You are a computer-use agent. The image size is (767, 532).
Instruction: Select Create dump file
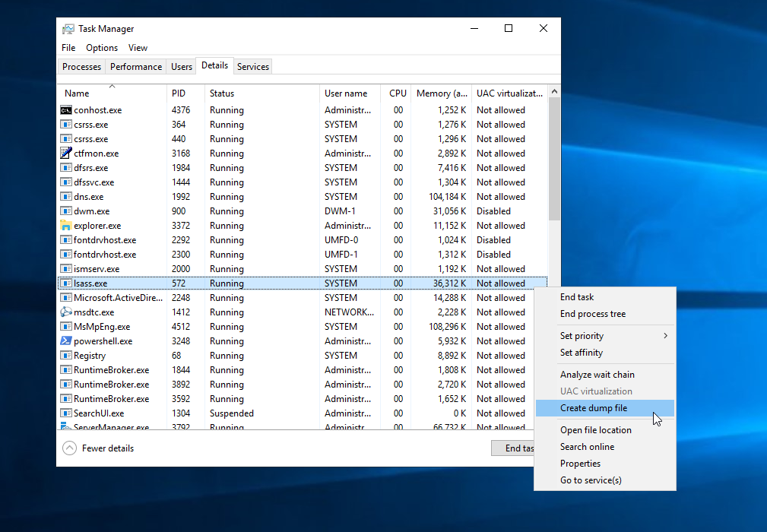tap(605, 408)
